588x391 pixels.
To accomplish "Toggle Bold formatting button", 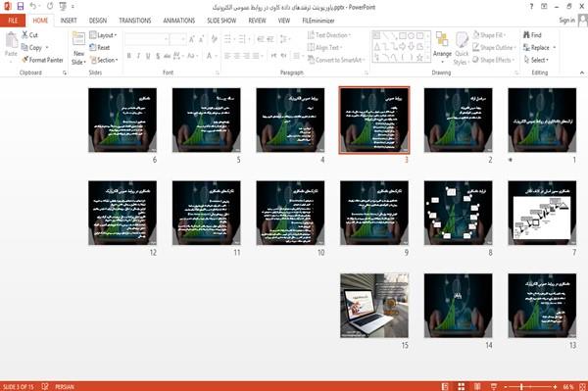I will click(x=129, y=56).
